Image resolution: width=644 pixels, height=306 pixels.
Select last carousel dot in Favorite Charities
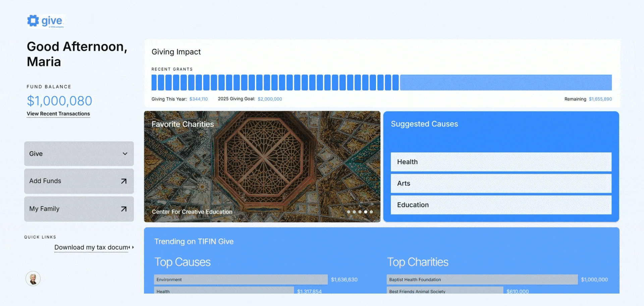click(x=371, y=212)
